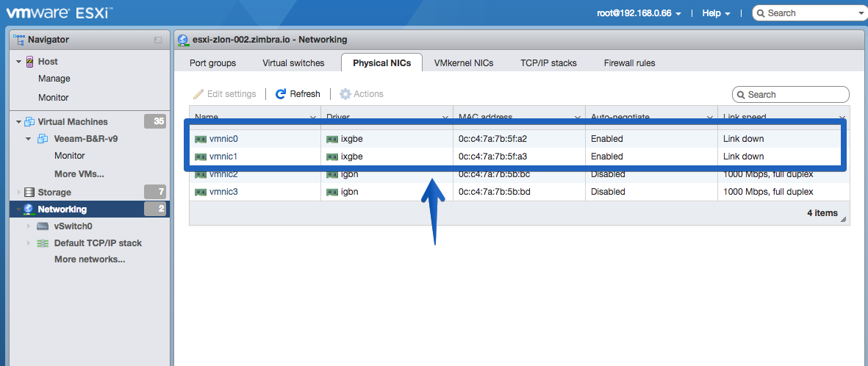868x366 pixels.
Task: Click the Host server icon
Action: 30,62
